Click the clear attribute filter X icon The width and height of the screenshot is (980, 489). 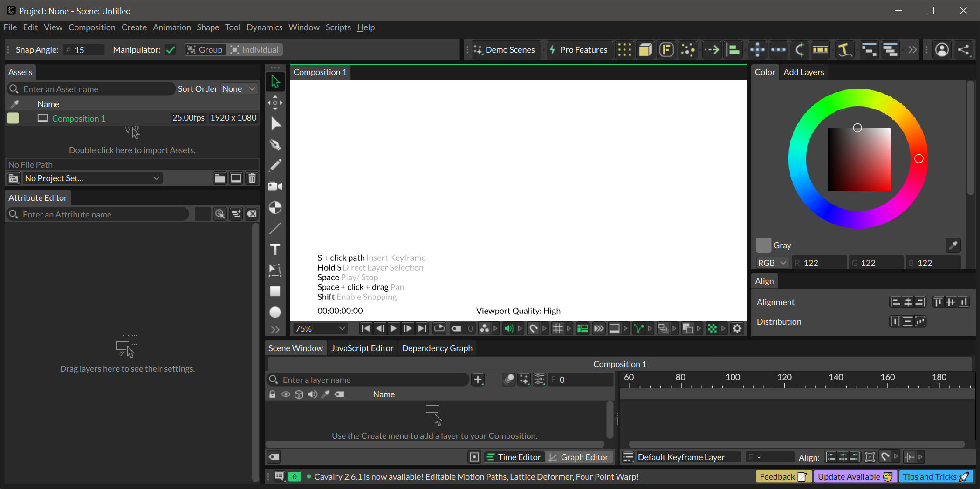[x=252, y=214]
